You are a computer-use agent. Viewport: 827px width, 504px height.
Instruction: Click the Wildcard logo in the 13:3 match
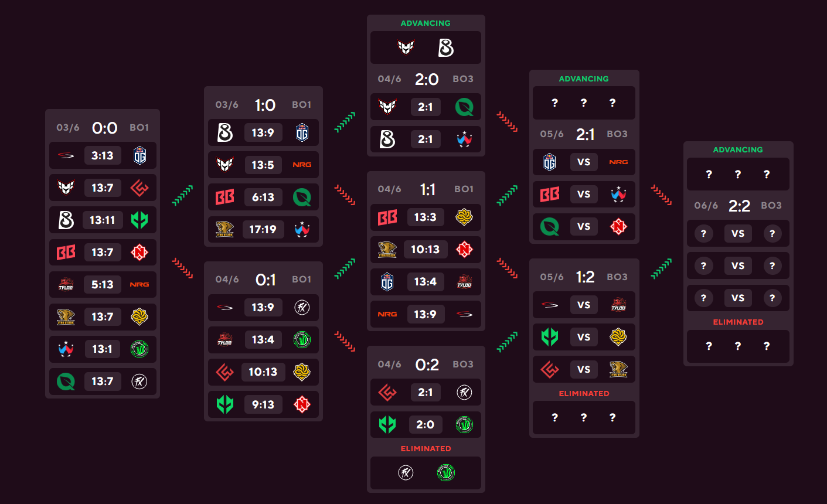464,217
